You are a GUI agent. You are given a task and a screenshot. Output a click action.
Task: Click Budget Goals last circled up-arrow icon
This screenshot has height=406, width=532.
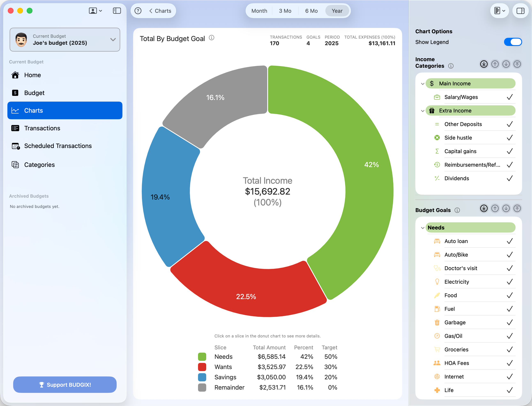pos(517,208)
